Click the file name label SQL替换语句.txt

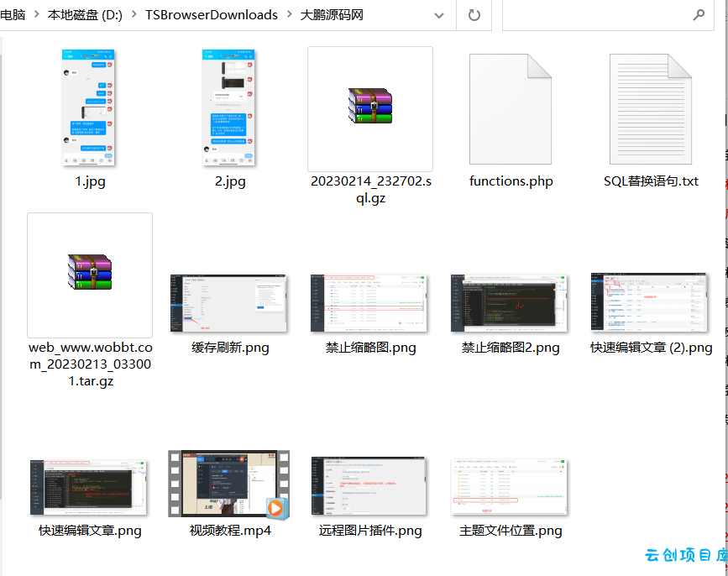651,181
